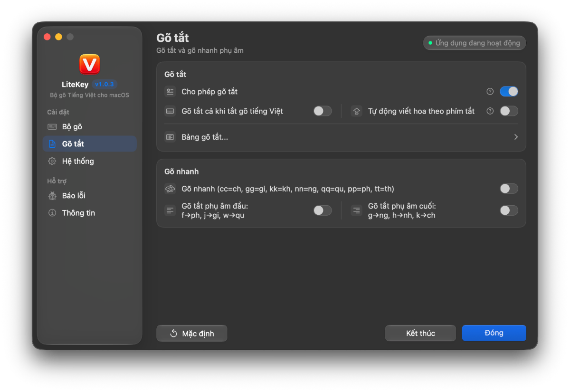Image resolution: width=570 pixels, height=392 pixels.
Task: Click subtitle Gõ tắt và gõ nhanh phụ âm
Action: (200, 50)
